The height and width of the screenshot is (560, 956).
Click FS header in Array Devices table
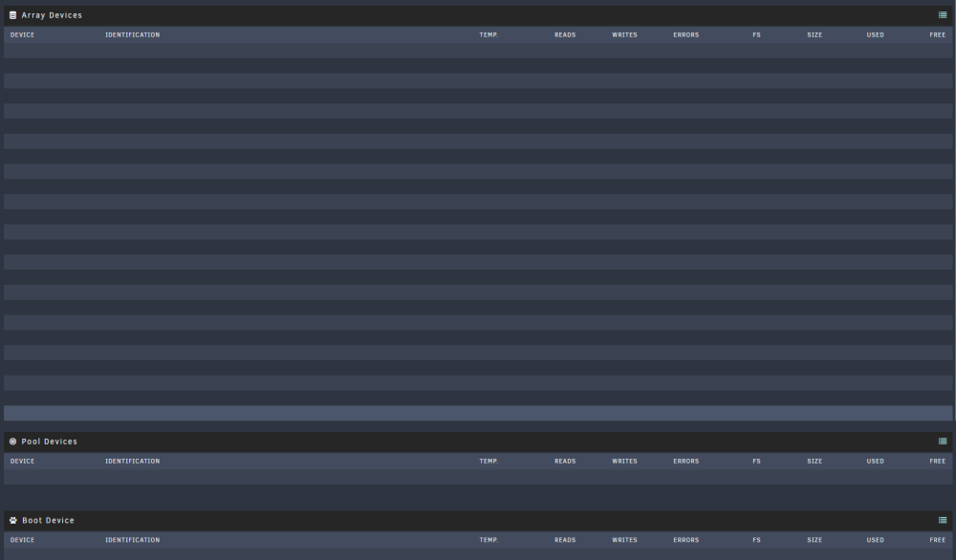756,34
